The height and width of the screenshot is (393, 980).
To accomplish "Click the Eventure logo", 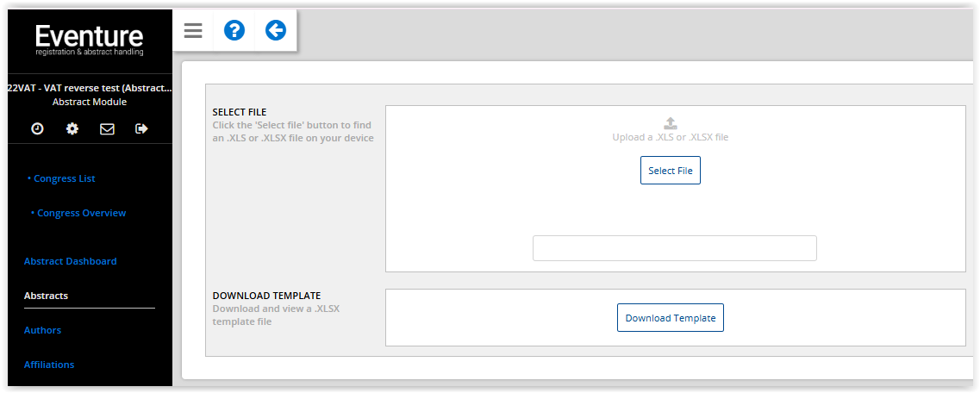I will (90, 40).
